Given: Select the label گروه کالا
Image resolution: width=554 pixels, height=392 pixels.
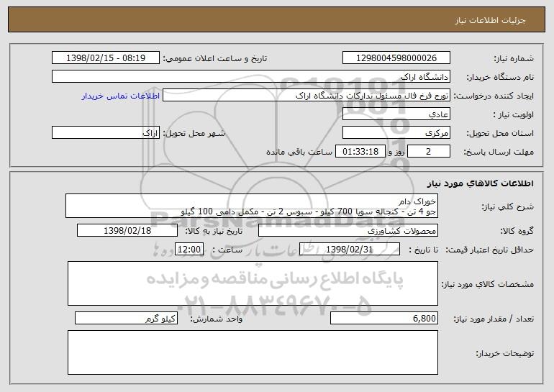Looking at the screenshot, I should pyautogui.click(x=517, y=231).
